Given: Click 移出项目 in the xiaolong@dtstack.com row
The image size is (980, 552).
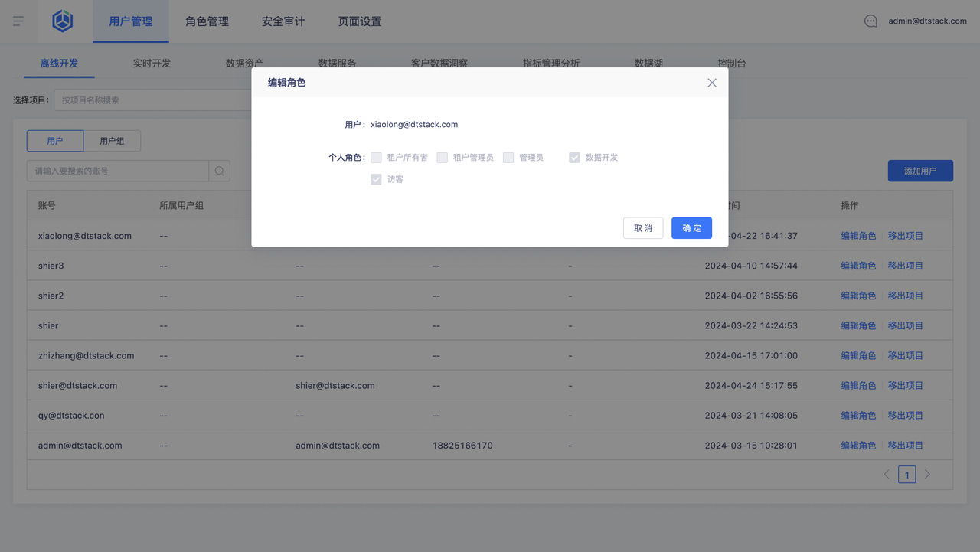Looking at the screenshot, I should 906,236.
